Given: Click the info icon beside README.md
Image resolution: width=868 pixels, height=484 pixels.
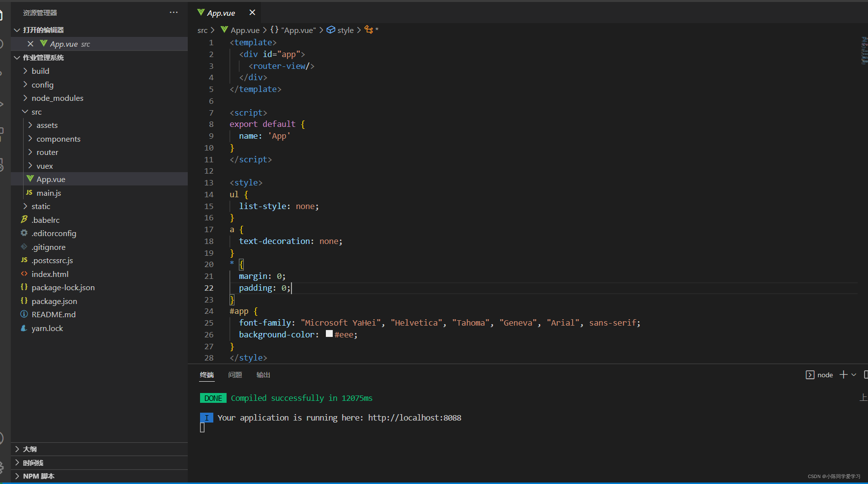Looking at the screenshot, I should 24,314.
